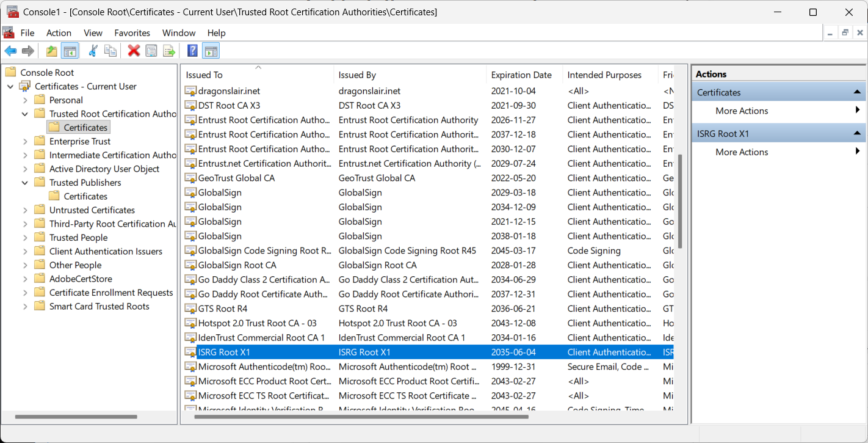Select the 'Entrust.net Certification Authorit...' row
The width and height of the screenshot is (868, 443).
[x=428, y=164]
